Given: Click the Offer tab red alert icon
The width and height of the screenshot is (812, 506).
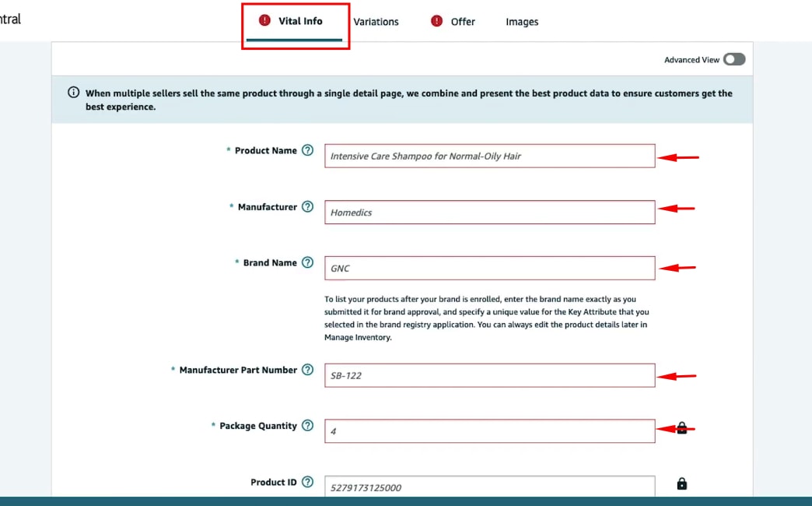Looking at the screenshot, I should tap(436, 21).
